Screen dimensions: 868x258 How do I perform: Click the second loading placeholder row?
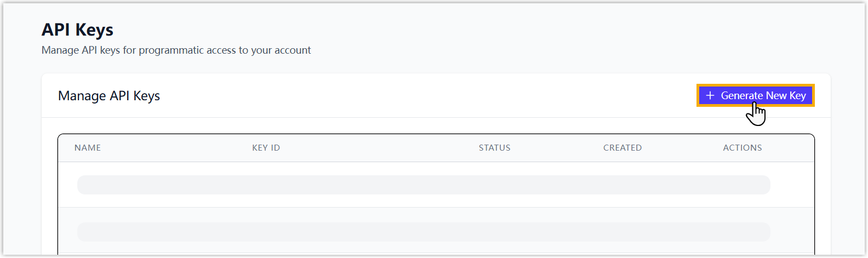424,232
